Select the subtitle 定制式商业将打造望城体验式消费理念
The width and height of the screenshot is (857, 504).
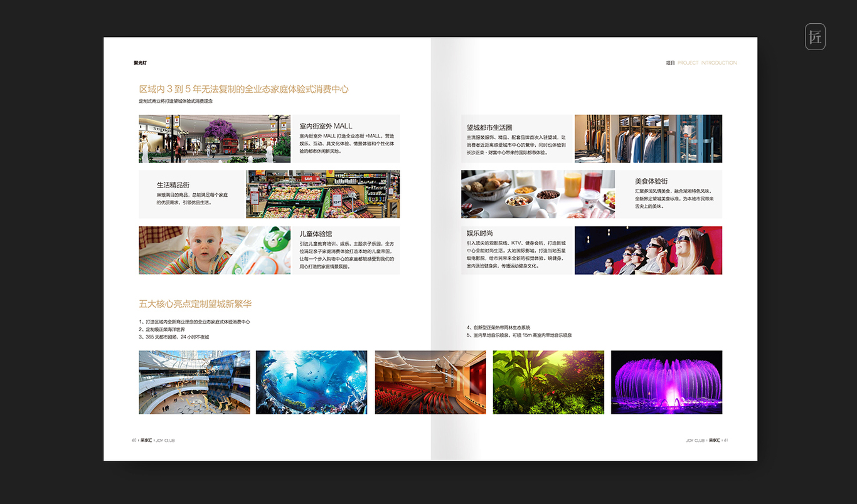click(x=176, y=101)
